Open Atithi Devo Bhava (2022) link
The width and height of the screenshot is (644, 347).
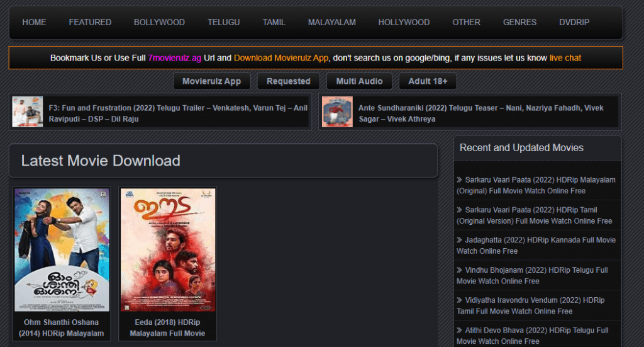coord(532,336)
